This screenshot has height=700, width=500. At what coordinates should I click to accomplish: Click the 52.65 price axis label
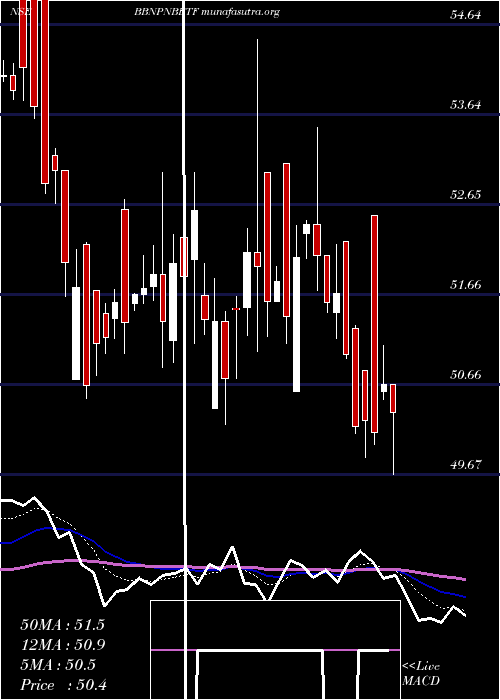click(x=466, y=195)
